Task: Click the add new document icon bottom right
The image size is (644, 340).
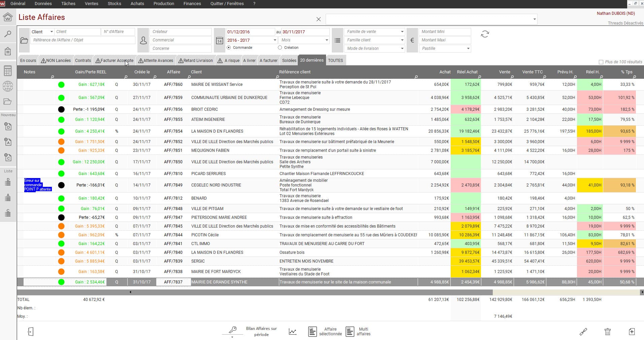Action: [632, 332]
